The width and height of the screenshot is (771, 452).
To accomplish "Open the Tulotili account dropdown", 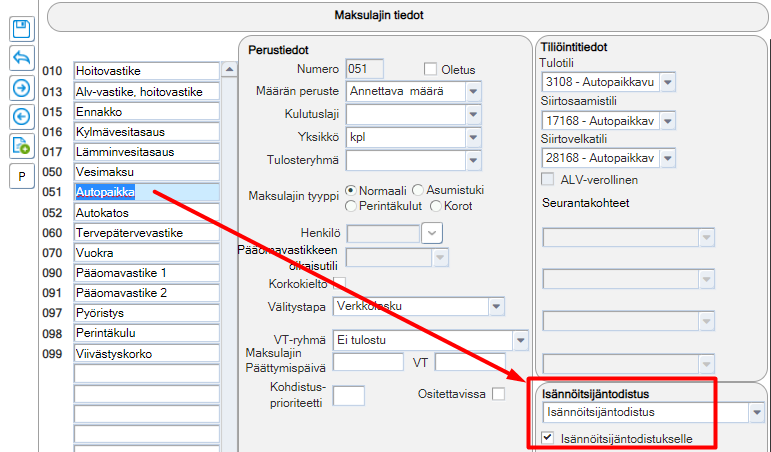I will point(668,82).
